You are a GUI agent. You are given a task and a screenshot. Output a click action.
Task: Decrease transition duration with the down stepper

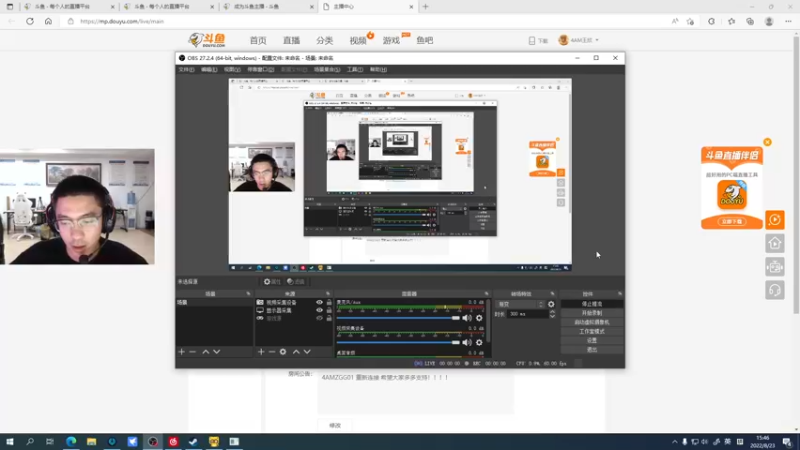pyautogui.click(x=552, y=316)
